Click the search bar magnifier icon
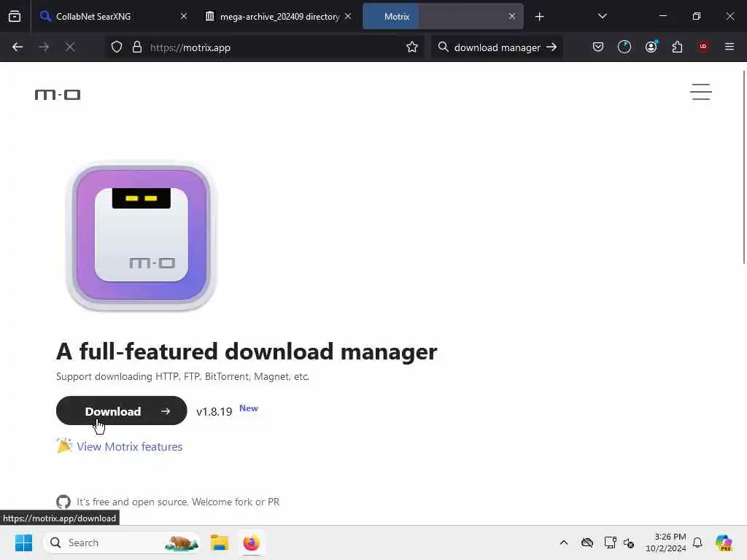 point(443,47)
